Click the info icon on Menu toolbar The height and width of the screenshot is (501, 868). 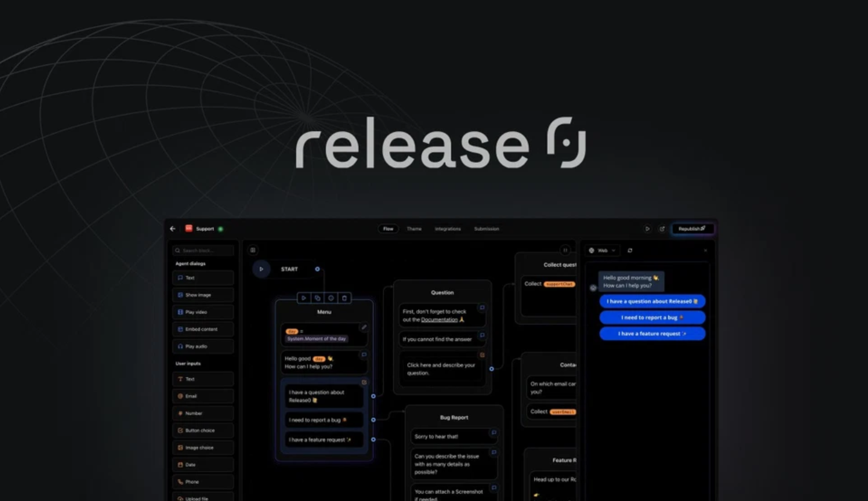(331, 298)
